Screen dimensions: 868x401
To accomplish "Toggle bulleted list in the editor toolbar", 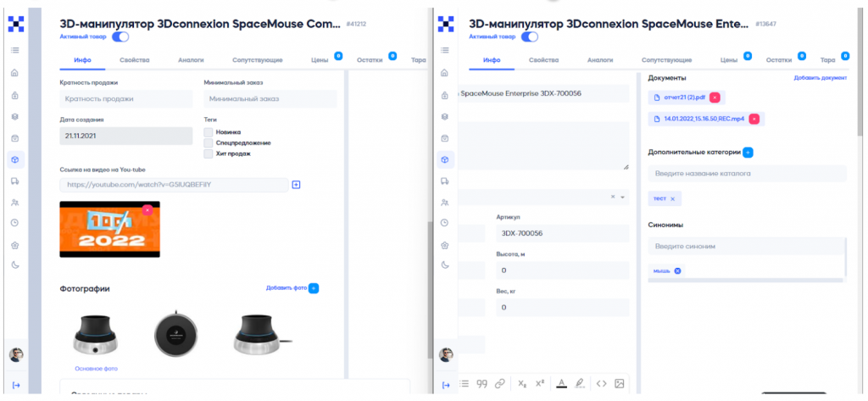I will coord(465,383).
